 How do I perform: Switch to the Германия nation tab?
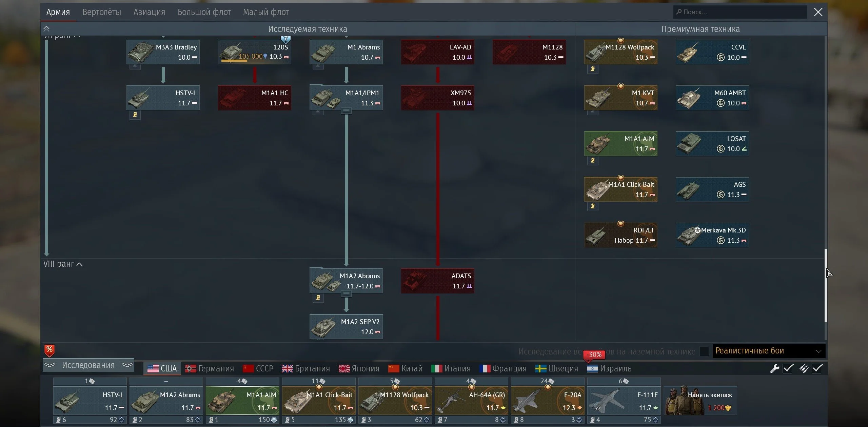210,368
